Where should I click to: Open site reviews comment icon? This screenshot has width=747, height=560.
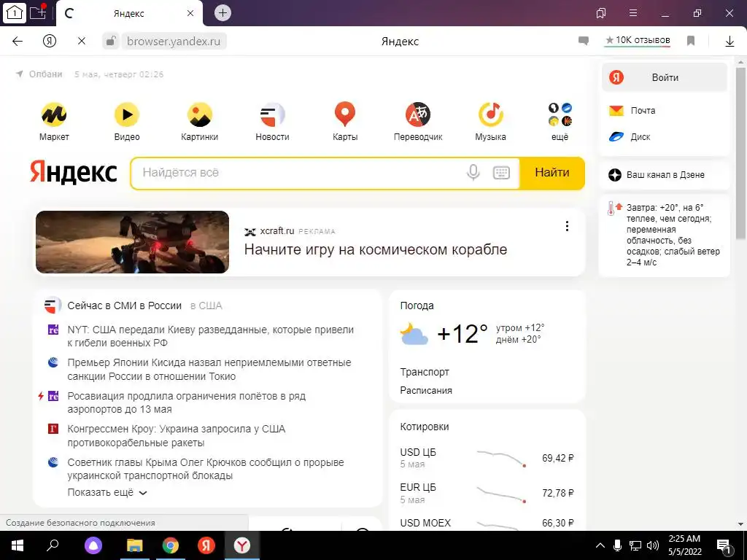point(583,41)
